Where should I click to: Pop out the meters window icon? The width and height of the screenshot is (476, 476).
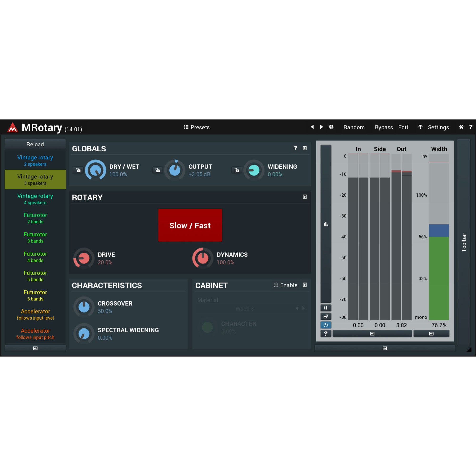pyautogui.click(x=326, y=316)
